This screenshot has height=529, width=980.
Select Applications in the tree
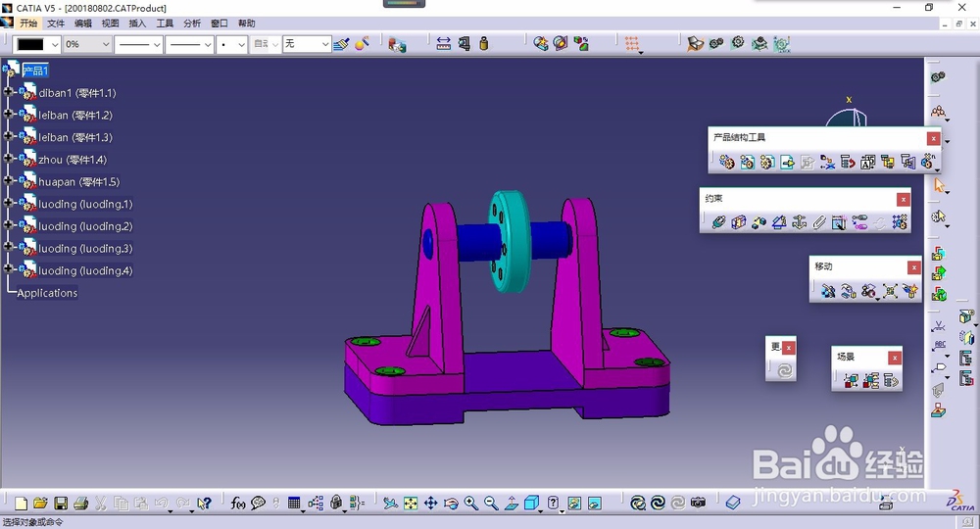click(47, 293)
